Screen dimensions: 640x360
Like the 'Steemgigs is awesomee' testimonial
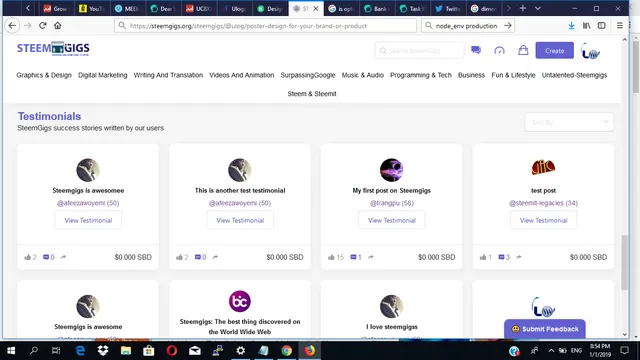click(27, 257)
